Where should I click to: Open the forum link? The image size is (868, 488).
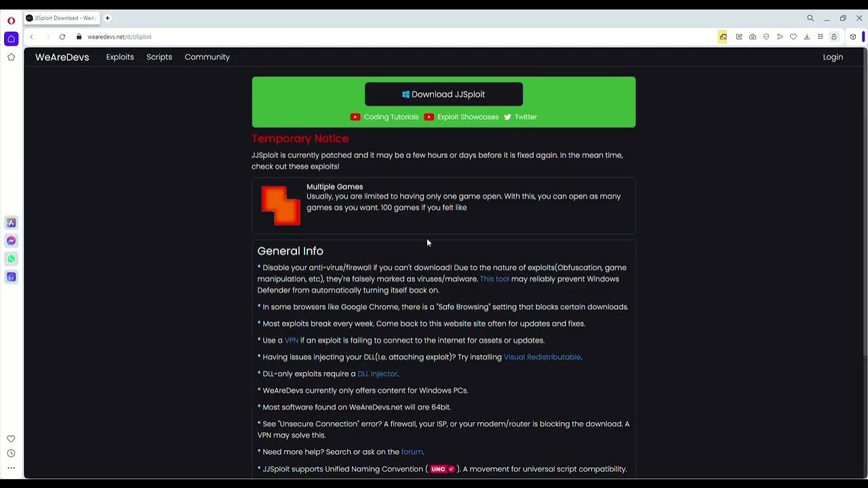tap(412, 451)
